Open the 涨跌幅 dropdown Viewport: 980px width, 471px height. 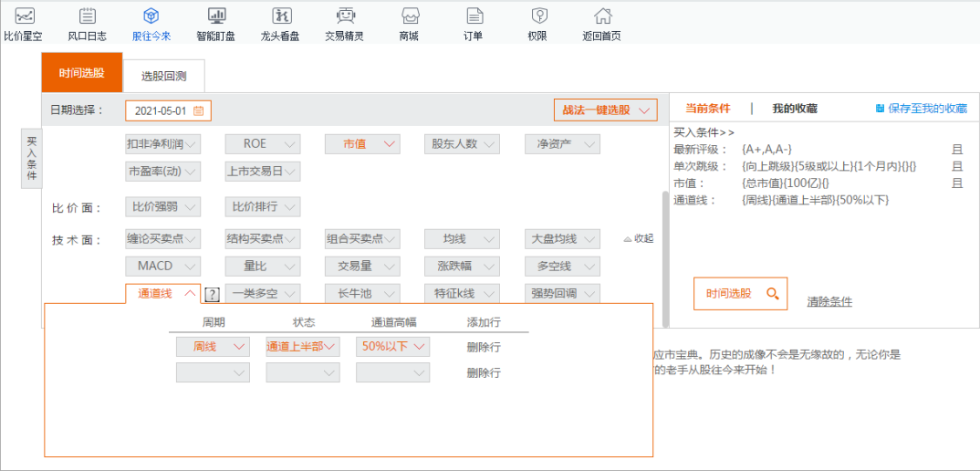click(x=462, y=266)
